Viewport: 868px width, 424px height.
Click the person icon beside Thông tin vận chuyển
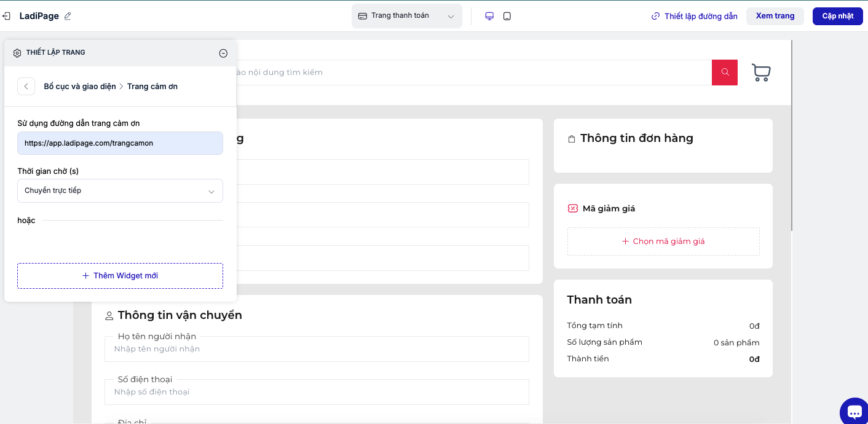tap(109, 316)
